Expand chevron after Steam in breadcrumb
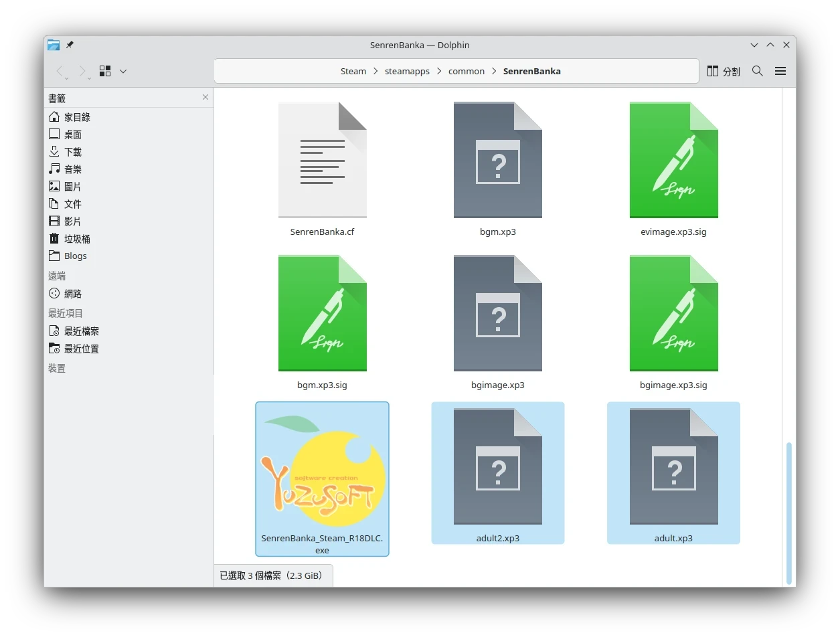Image resolution: width=840 pixels, height=639 pixels. coord(375,71)
